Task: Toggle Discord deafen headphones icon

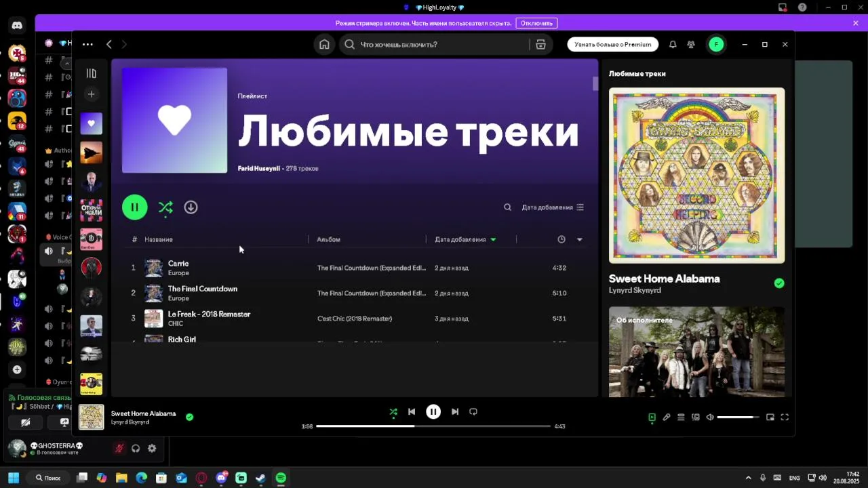Action: pos(136,448)
